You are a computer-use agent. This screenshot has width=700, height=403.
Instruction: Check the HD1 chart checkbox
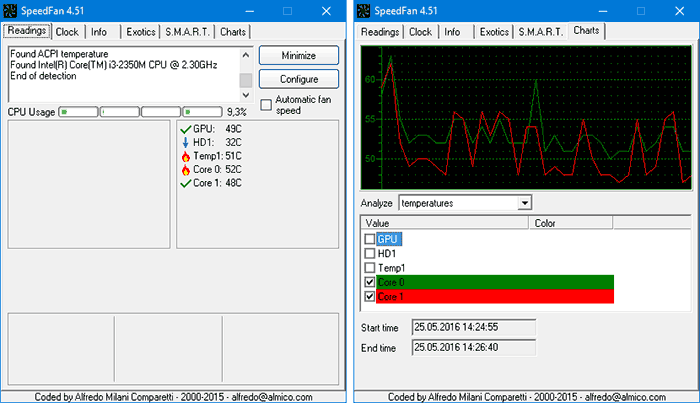[370, 253]
